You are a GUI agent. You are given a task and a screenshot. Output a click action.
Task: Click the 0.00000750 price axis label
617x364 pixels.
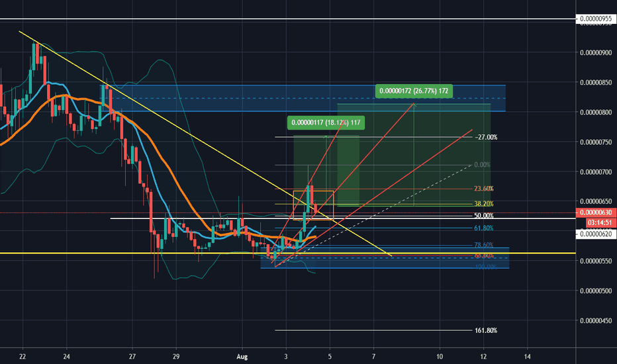[596, 142]
